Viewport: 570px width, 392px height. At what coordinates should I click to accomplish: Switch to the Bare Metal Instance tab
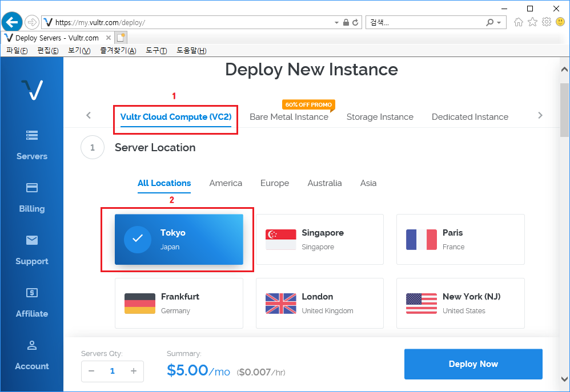(289, 117)
